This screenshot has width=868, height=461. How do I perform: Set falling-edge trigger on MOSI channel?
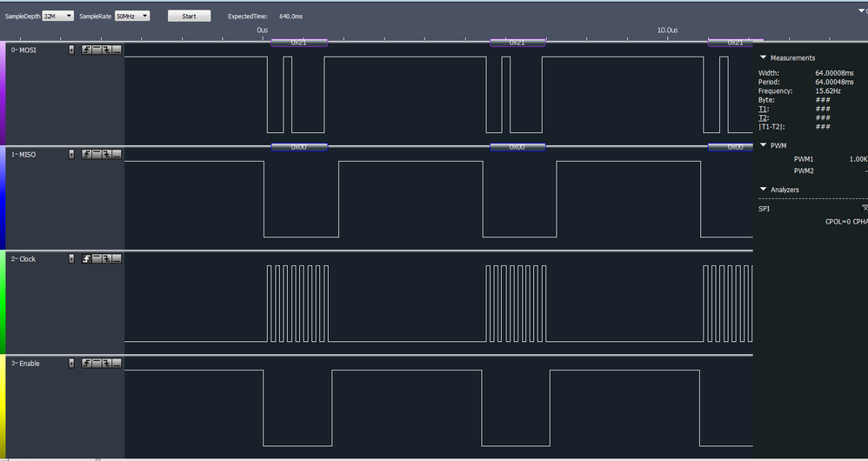coord(106,50)
